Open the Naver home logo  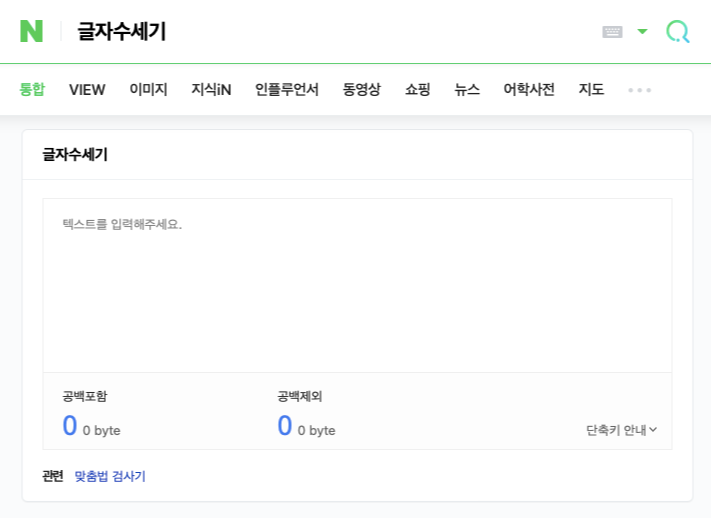[31, 31]
